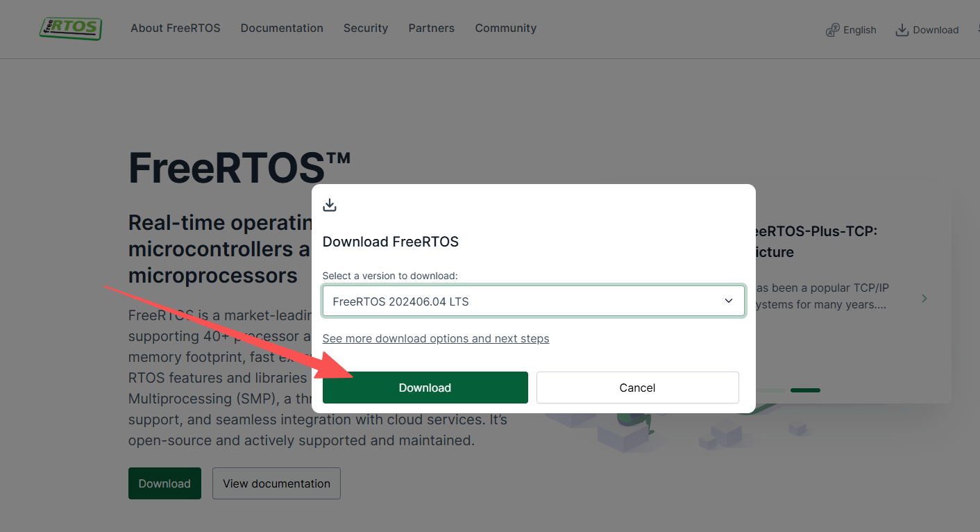The image size is (980, 532).
Task: Click the language translate icon
Action: click(x=832, y=30)
